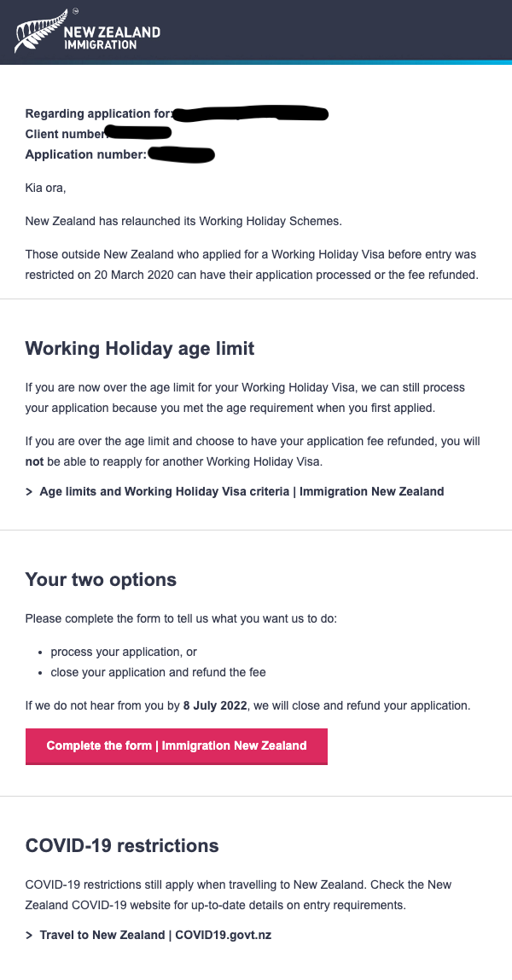This screenshot has width=512, height=980.
Task: Open the Age limits and Working Holiday Visa criteria link
Action: (x=241, y=492)
